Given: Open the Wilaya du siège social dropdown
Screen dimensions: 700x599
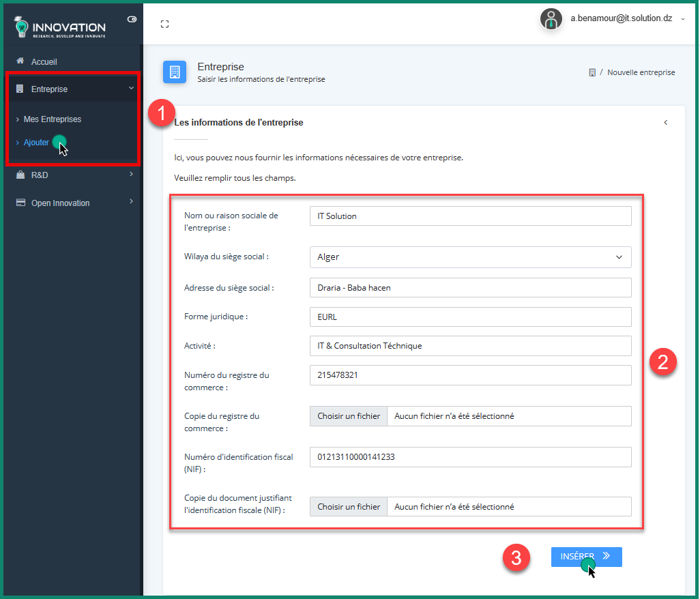Looking at the screenshot, I should point(470,257).
